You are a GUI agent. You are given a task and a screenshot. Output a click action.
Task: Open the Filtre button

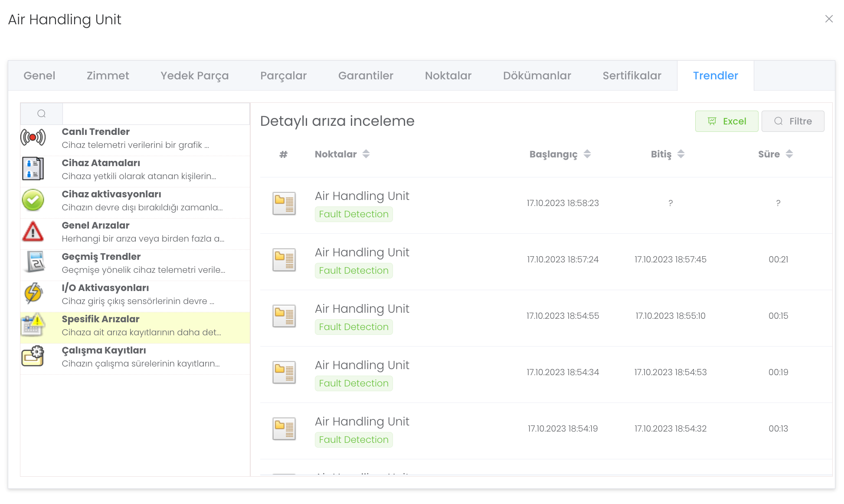793,121
